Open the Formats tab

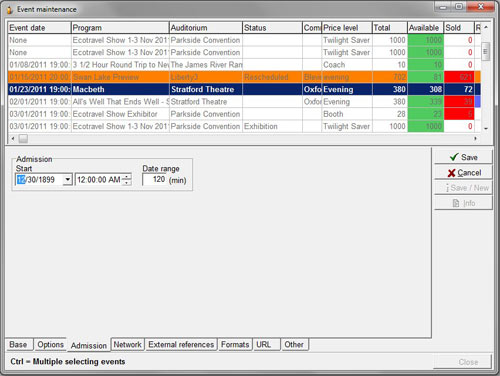click(x=235, y=345)
